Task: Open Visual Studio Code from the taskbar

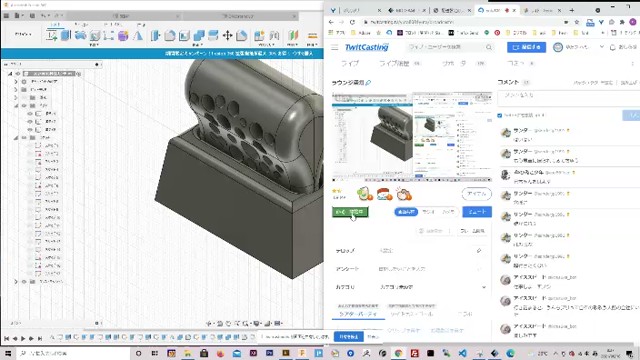Action: (x=462, y=353)
